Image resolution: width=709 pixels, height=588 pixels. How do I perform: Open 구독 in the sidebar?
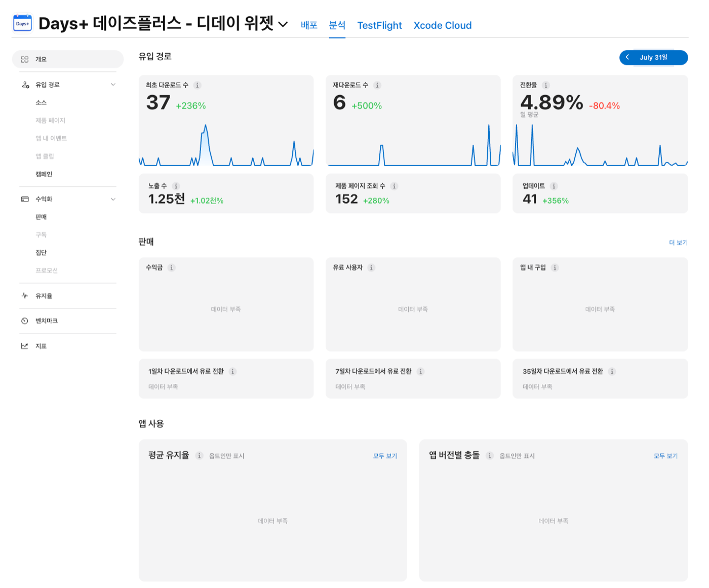(x=41, y=234)
